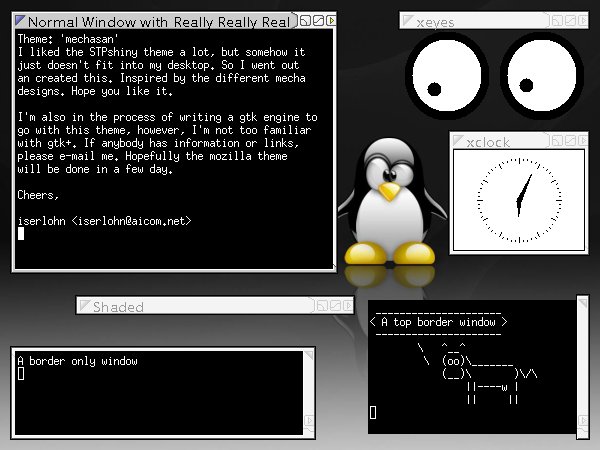Click green play-arrow button on Normal Window title bar

click(x=331, y=20)
